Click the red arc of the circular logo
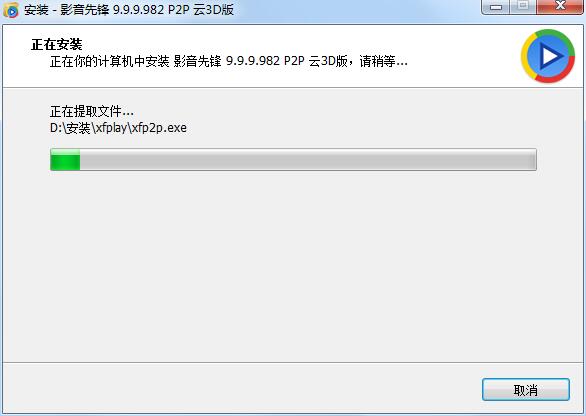The width and height of the screenshot is (586, 416). (559, 74)
